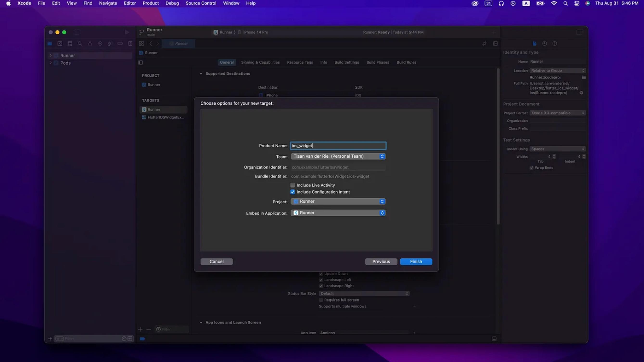Show the History inspector clock icon
Viewport: 644px width, 362px height.
544,44
